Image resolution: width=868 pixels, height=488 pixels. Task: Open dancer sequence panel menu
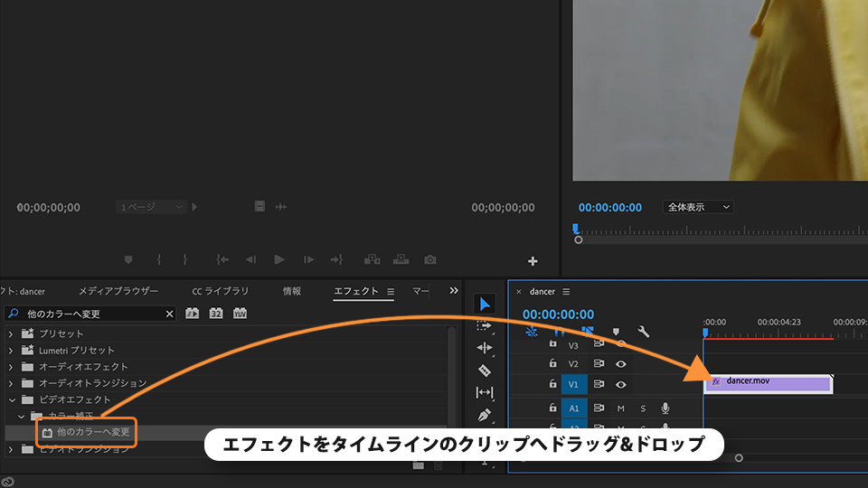click(566, 292)
